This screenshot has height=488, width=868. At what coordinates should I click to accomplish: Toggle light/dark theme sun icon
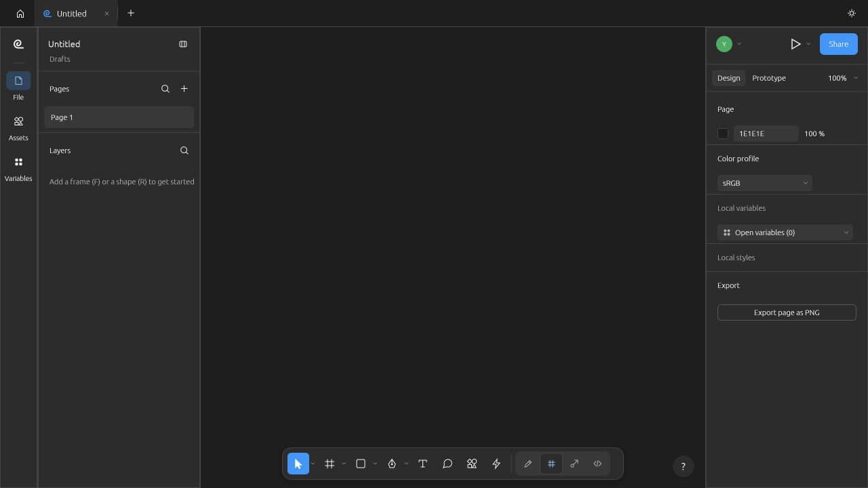(852, 13)
